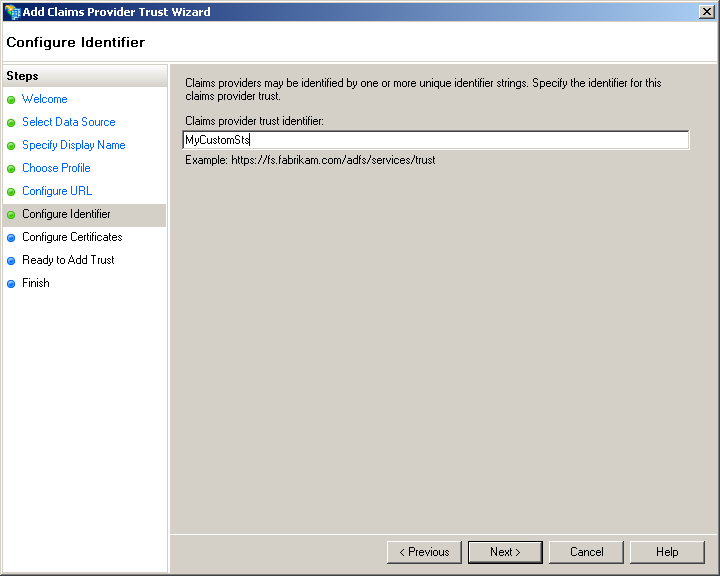Return to the Choose Profile step
This screenshot has height=576, width=720.
(56, 168)
